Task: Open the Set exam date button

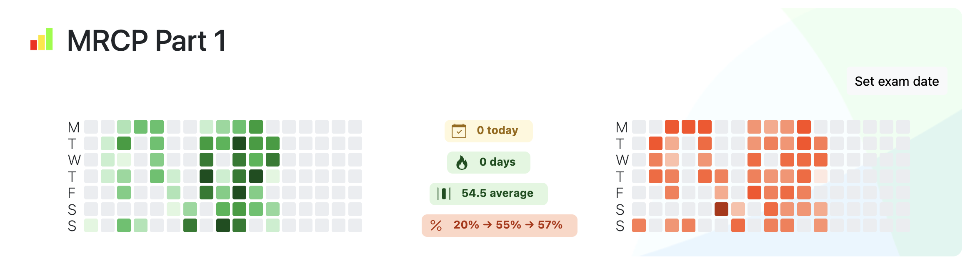Action: point(897,81)
